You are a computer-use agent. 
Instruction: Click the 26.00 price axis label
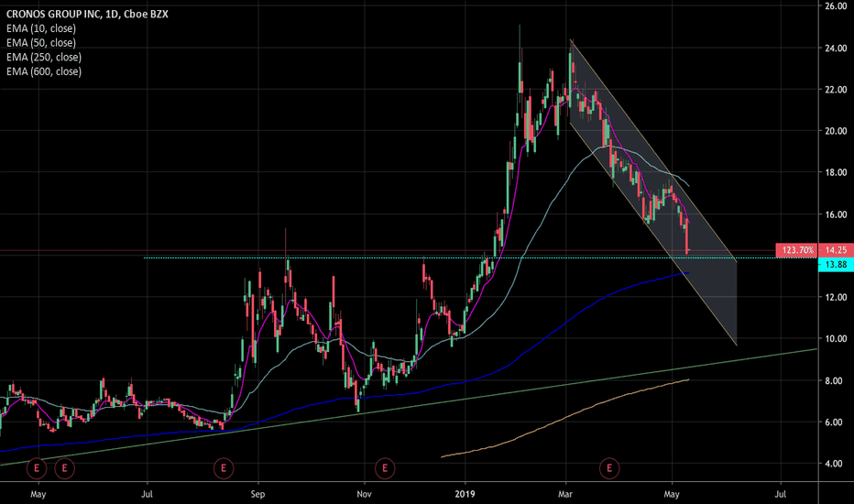tap(836, 6)
